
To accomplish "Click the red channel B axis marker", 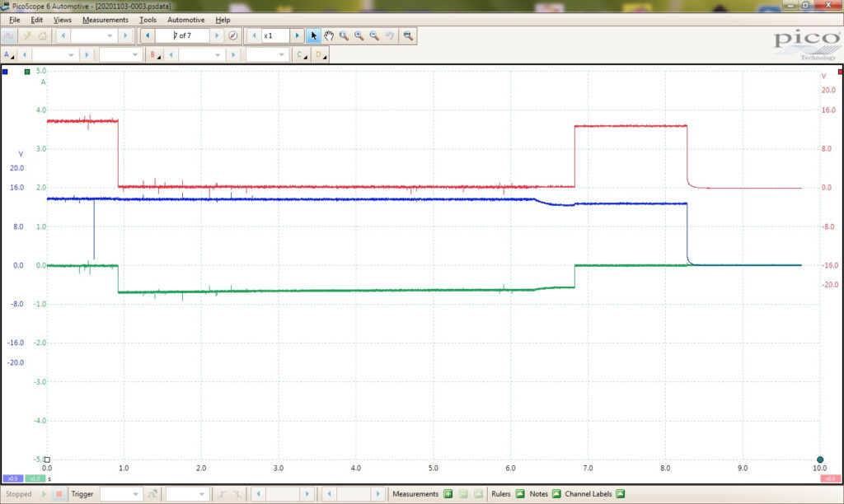I will point(840,72).
